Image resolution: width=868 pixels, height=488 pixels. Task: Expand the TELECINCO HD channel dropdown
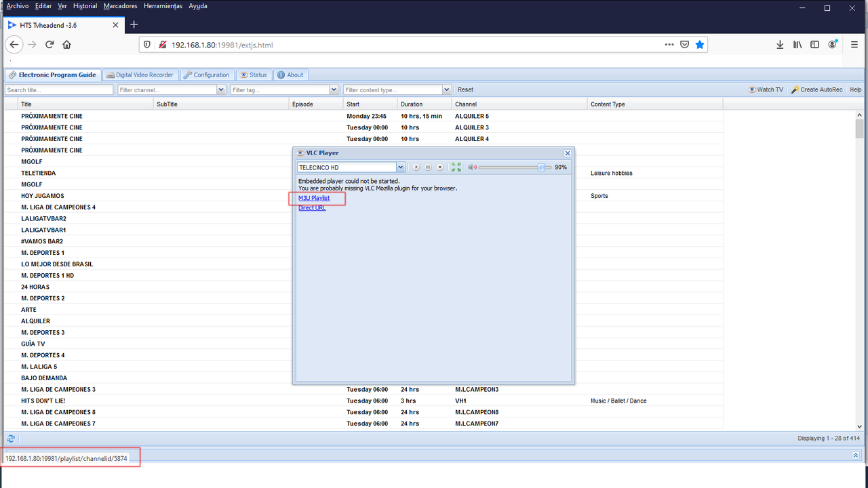coord(400,167)
